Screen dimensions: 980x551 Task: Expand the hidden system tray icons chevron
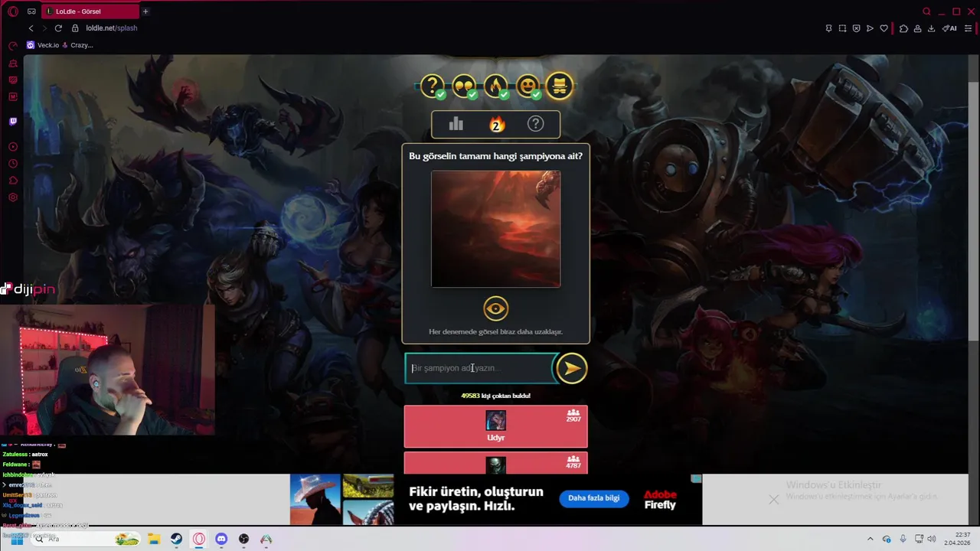click(870, 539)
